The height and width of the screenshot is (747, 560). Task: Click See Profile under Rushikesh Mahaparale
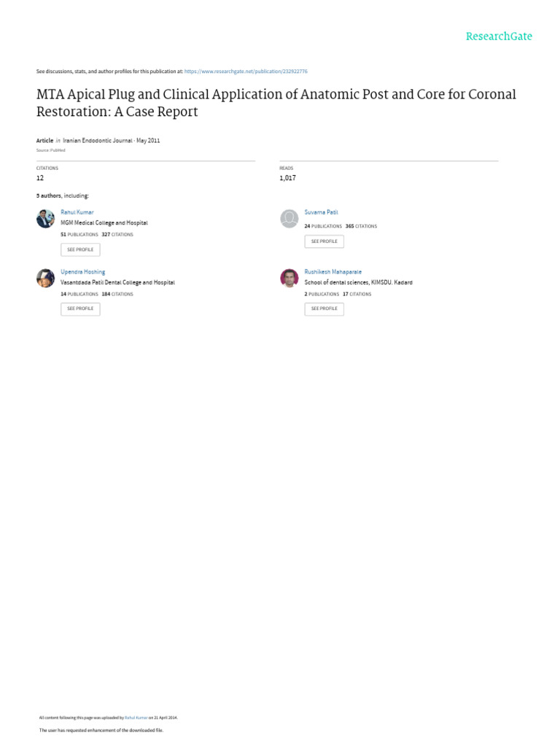click(x=324, y=309)
